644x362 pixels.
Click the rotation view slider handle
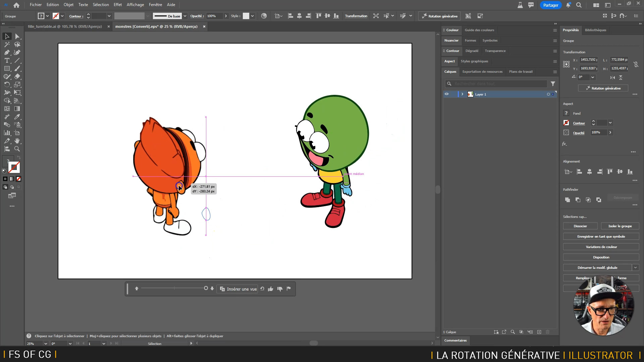point(206,288)
